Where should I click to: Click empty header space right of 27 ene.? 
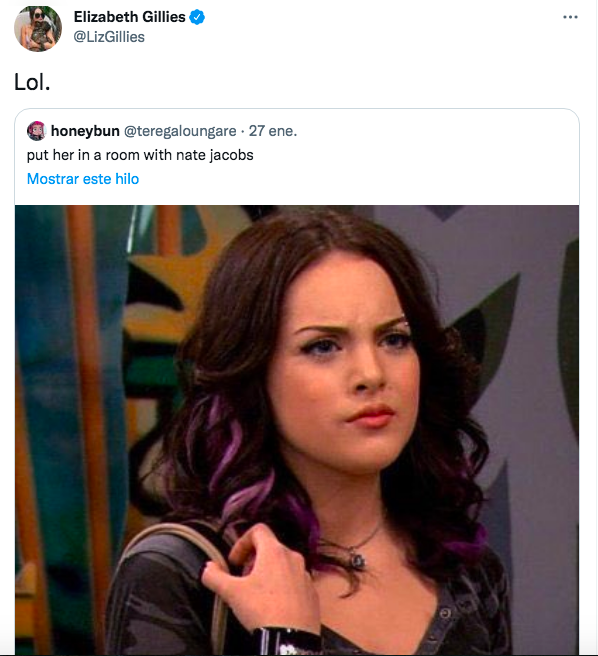point(435,131)
